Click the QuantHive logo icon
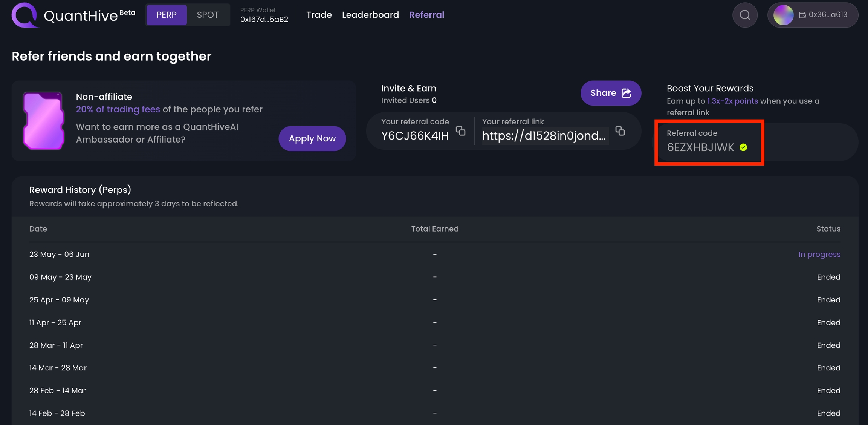Viewport: 868px width, 425px height. (24, 15)
